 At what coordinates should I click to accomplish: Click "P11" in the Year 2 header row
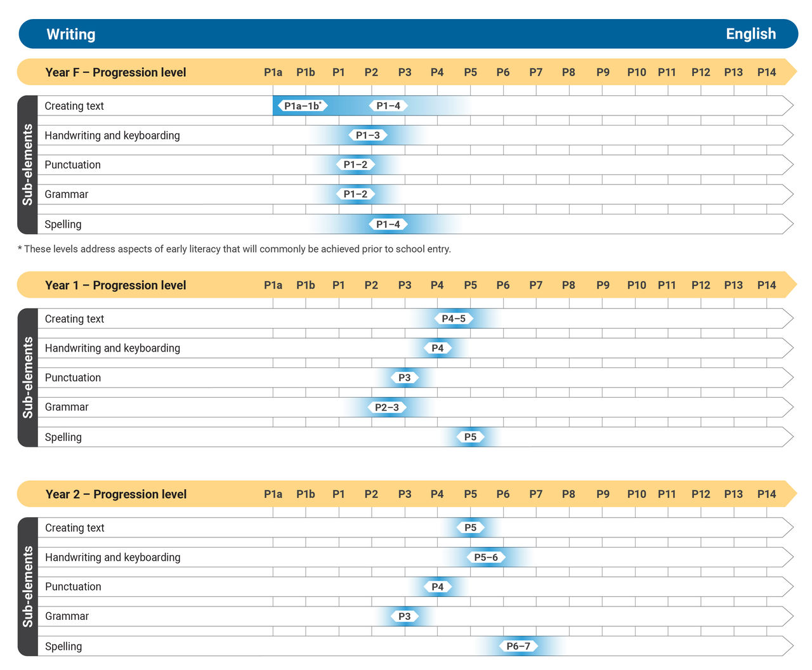click(x=667, y=494)
